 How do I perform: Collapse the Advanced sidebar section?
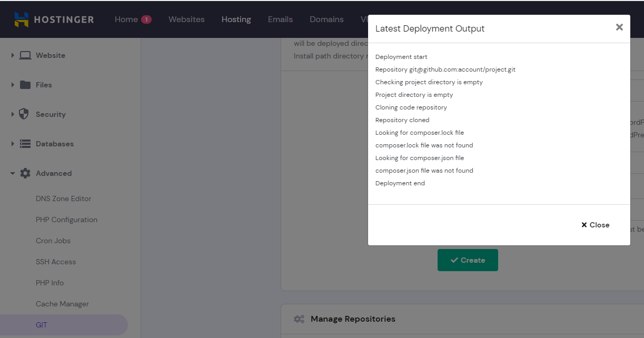[x=12, y=173]
